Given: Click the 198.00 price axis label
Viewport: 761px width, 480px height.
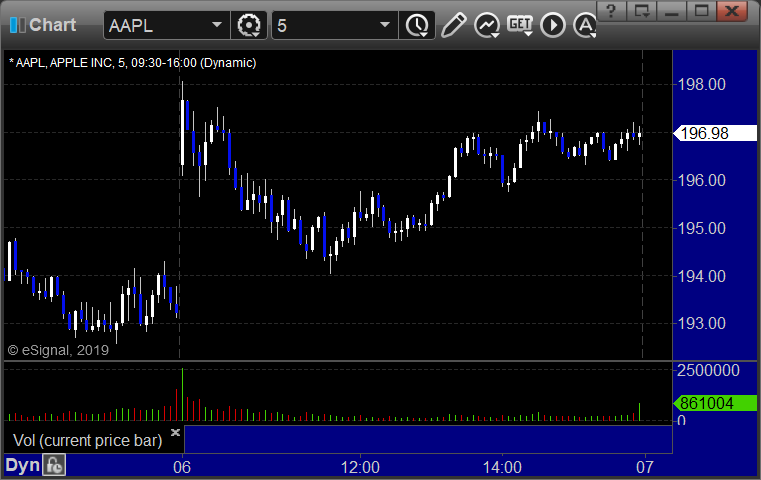Looking at the screenshot, I should pos(702,84).
